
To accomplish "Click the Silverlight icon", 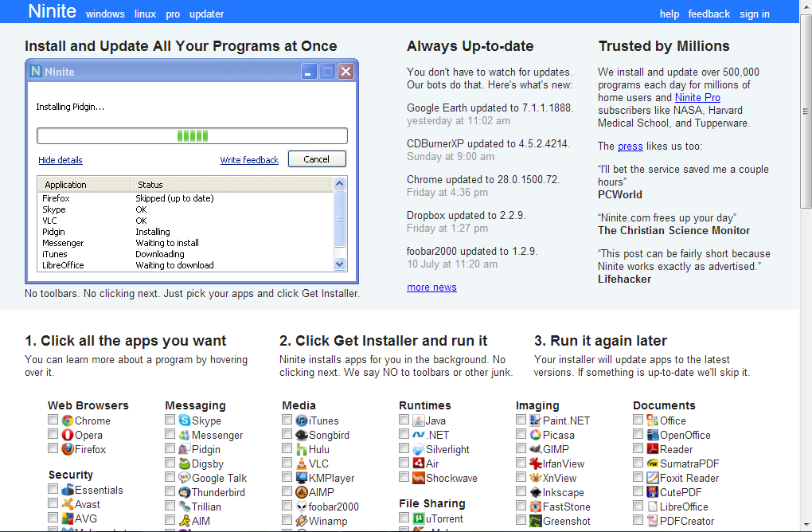I will click(419, 449).
